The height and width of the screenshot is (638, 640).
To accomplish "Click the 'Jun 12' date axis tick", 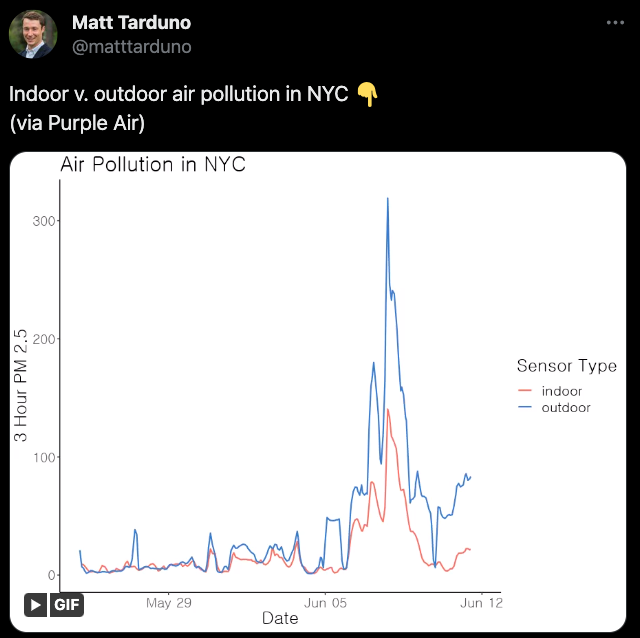I will pyautogui.click(x=482, y=603).
